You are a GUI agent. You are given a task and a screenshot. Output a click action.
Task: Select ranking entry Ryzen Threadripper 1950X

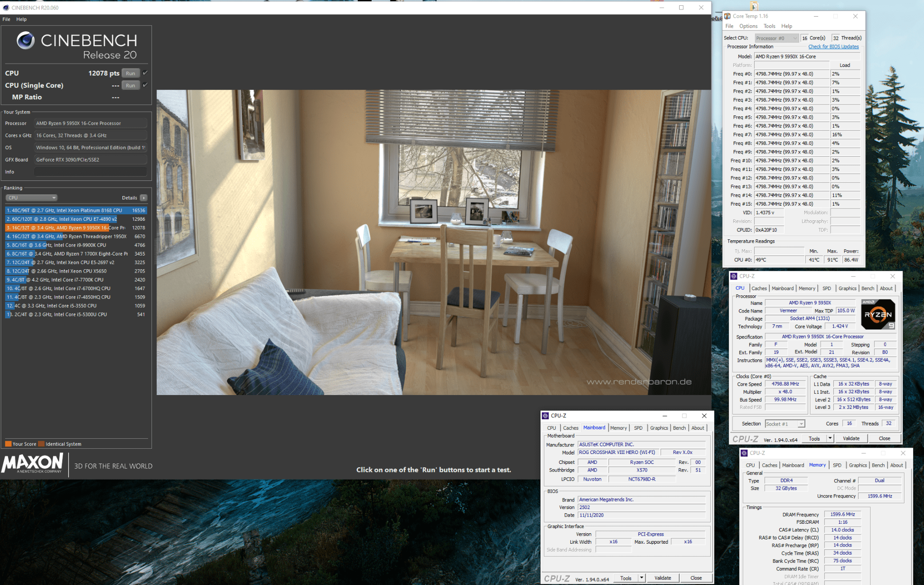coord(76,236)
